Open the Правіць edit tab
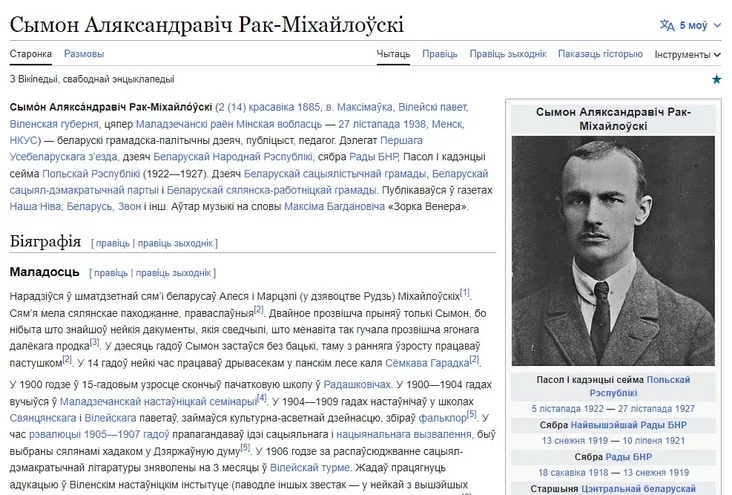Screen dimensions: 732x495 [x=440, y=54]
